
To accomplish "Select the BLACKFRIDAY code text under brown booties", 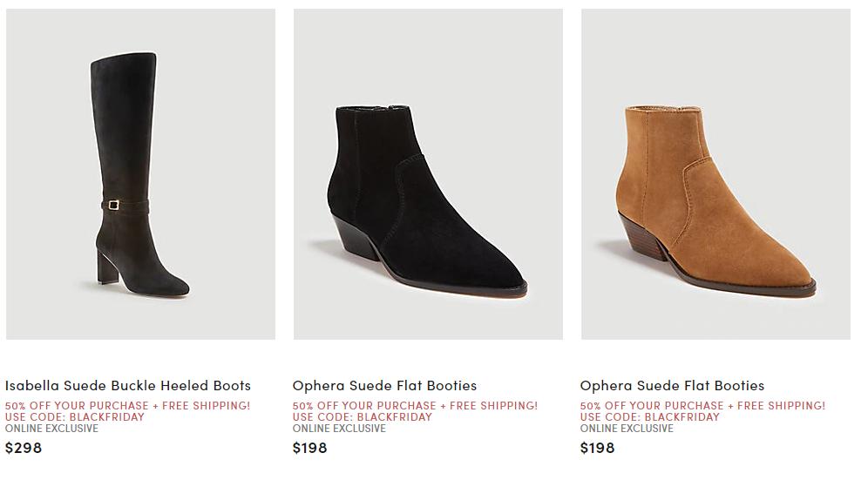I will [682, 416].
